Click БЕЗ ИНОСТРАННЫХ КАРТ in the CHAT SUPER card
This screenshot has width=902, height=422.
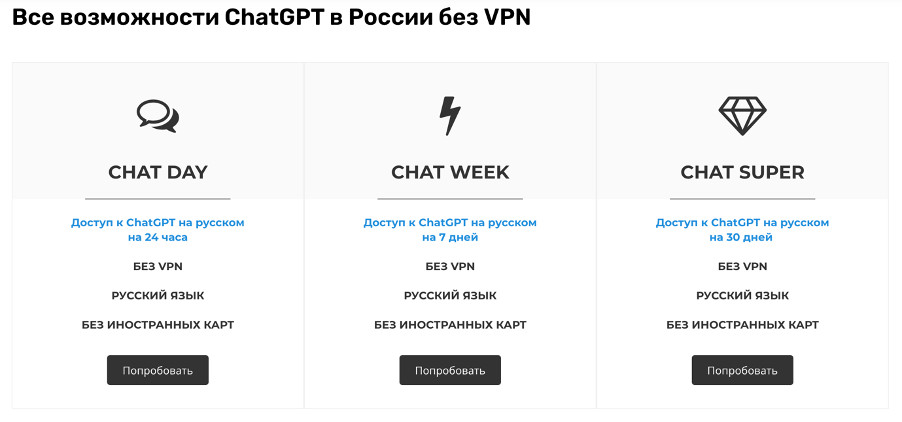point(742,324)
